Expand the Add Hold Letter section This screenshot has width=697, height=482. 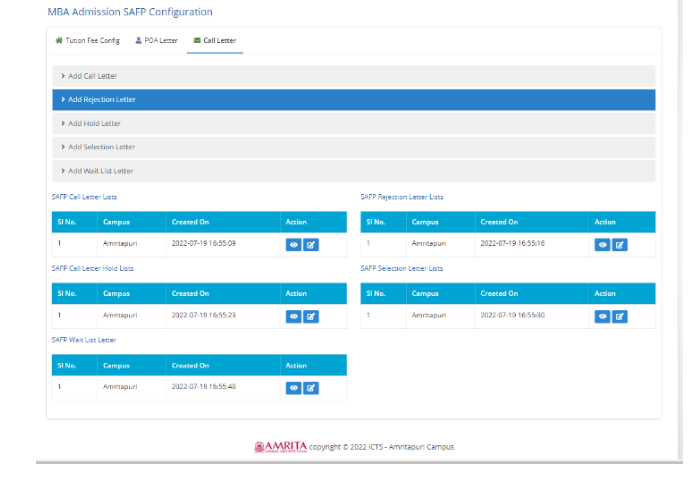pos(94,123)
